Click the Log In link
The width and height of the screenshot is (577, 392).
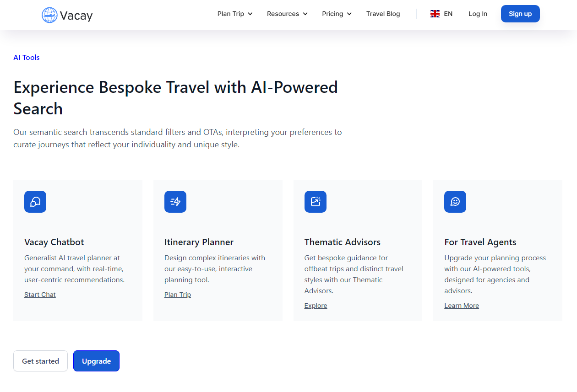(478, 14)
